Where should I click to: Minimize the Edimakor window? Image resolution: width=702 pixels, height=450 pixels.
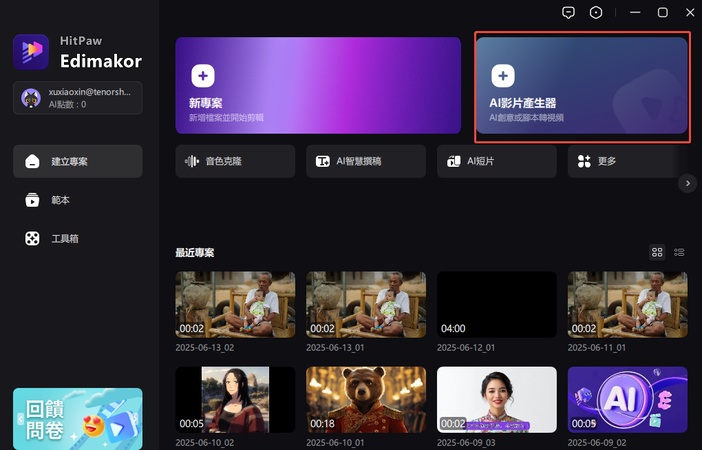635,13
